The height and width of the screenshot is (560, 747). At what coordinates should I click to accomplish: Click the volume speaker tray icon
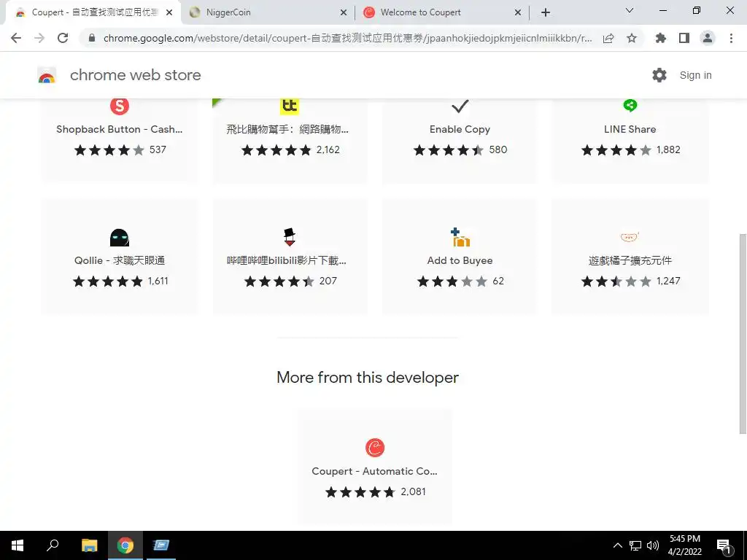[653, 545]
